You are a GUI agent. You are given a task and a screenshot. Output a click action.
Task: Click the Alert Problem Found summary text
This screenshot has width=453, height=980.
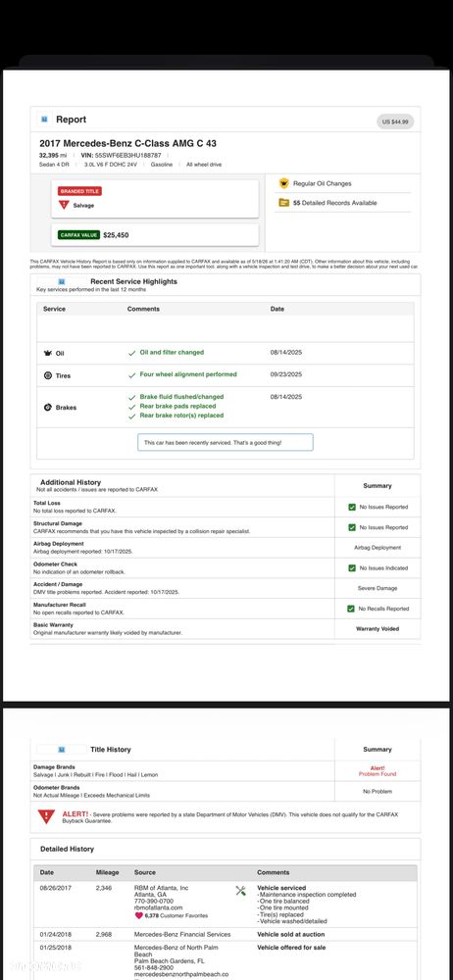click(x=377, y=770)
